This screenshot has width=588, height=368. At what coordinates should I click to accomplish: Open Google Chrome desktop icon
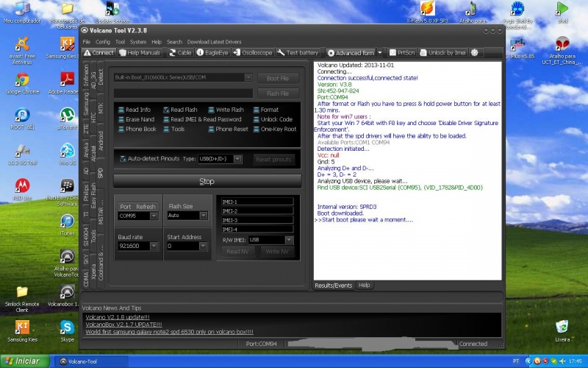pos(23,83)
